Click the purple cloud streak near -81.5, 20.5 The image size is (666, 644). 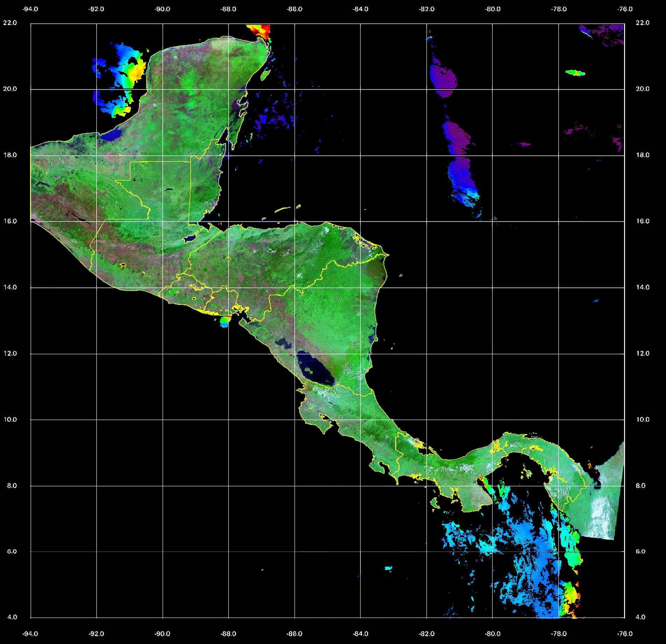click(x=443, y=79)
